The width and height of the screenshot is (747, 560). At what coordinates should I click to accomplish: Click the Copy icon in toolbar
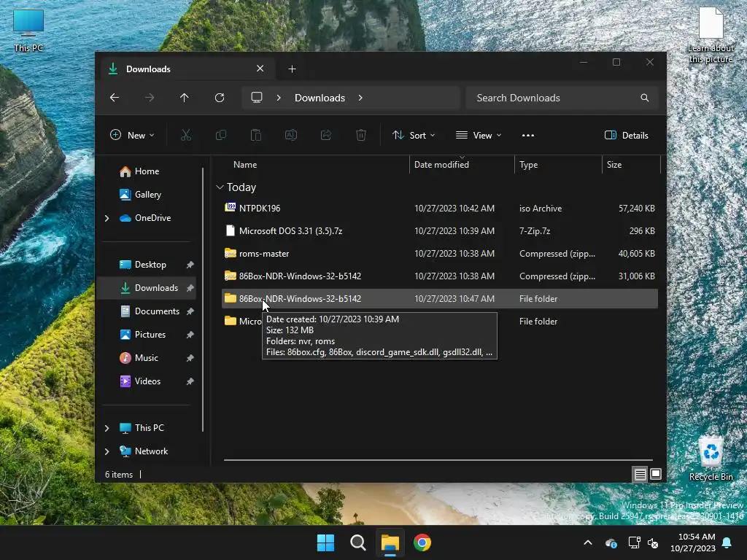(x=220, y=135)
